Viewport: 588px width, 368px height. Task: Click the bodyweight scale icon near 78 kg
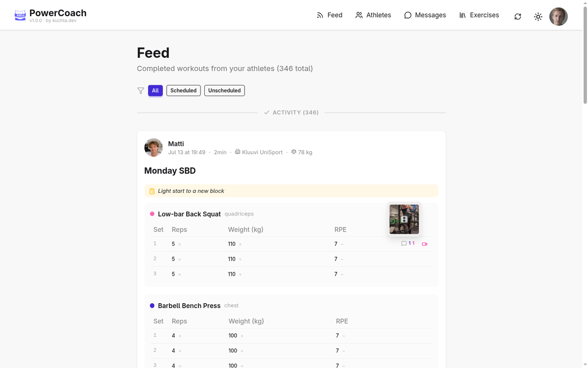(294, 152)
